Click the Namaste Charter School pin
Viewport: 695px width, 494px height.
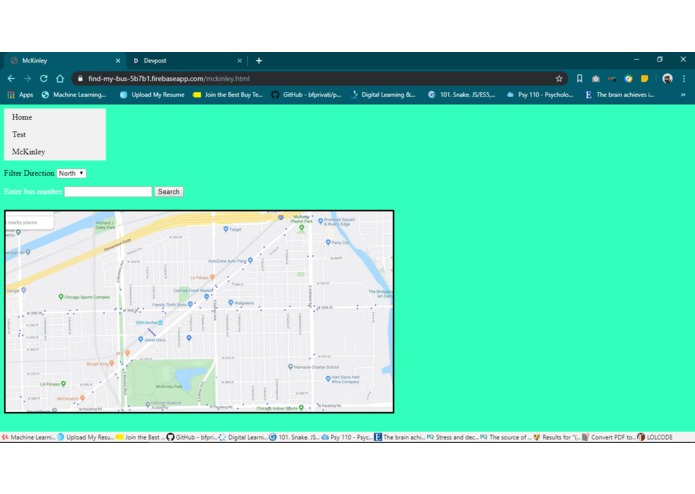(290, 366)
